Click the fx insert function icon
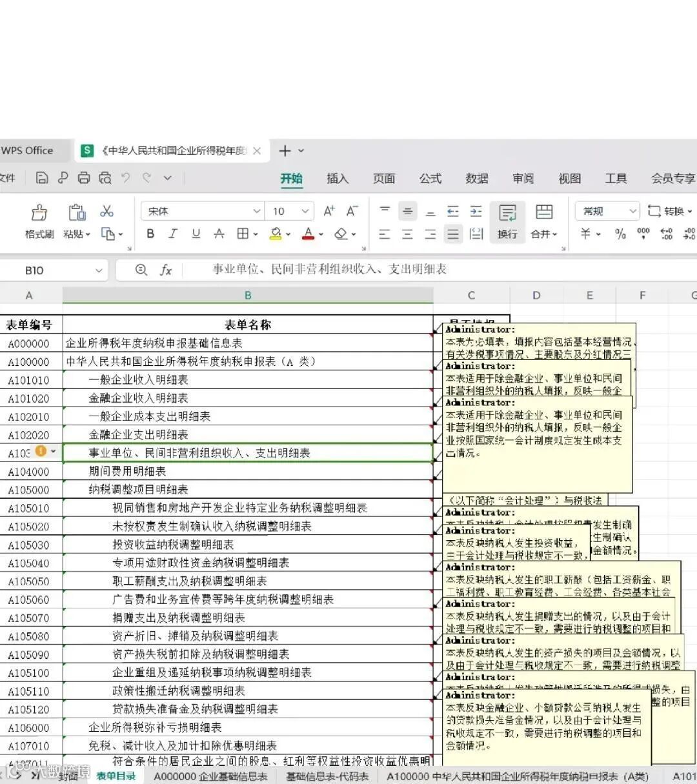Screen dimensions: 697x784 pos(165,270)
